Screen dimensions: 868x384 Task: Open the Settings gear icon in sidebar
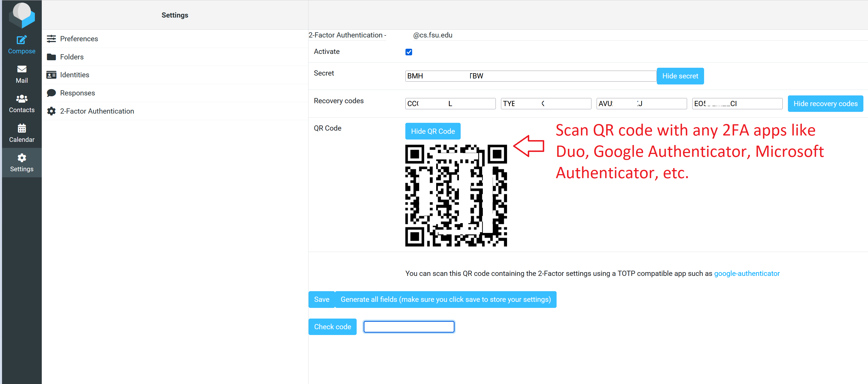pyautogui.click(x=22, y=157)
